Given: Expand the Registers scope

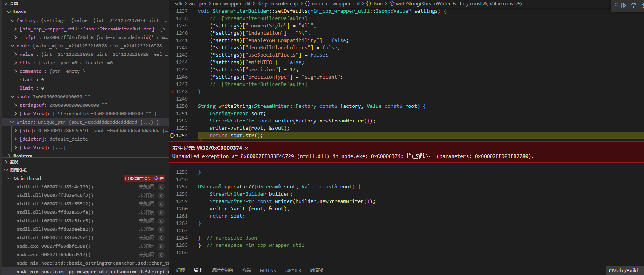Looking at the screenshot, I should point(9,156).
